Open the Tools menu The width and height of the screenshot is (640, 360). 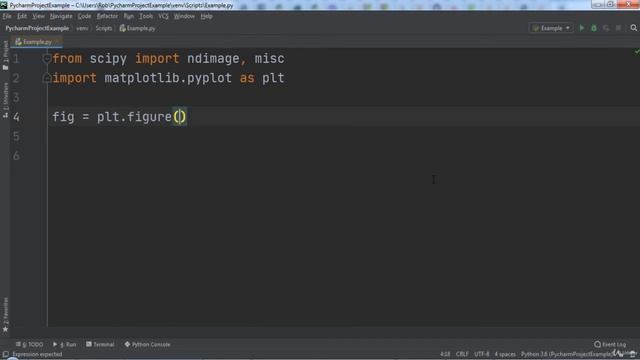tap(146, 16)
